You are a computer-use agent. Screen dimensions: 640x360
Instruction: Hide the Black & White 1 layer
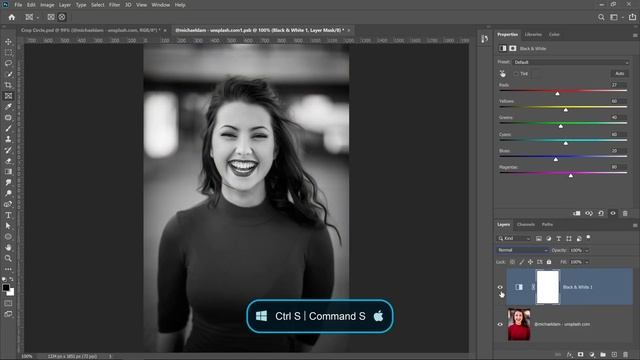click(500, 287)
